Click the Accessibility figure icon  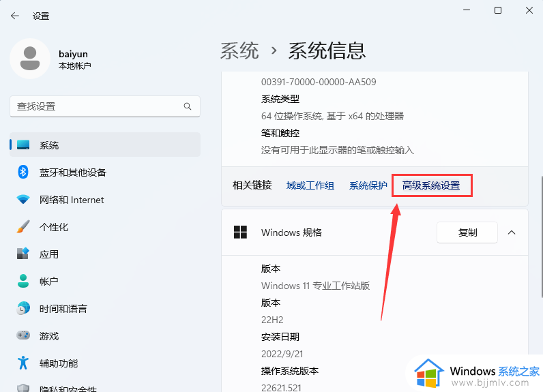(x=23, y=363)
